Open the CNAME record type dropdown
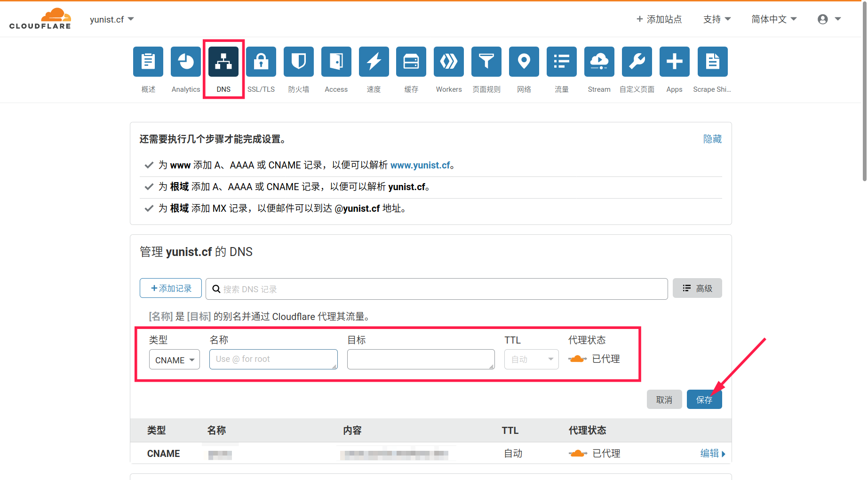This screenshot has height=480, width=868. pos(175,360)
